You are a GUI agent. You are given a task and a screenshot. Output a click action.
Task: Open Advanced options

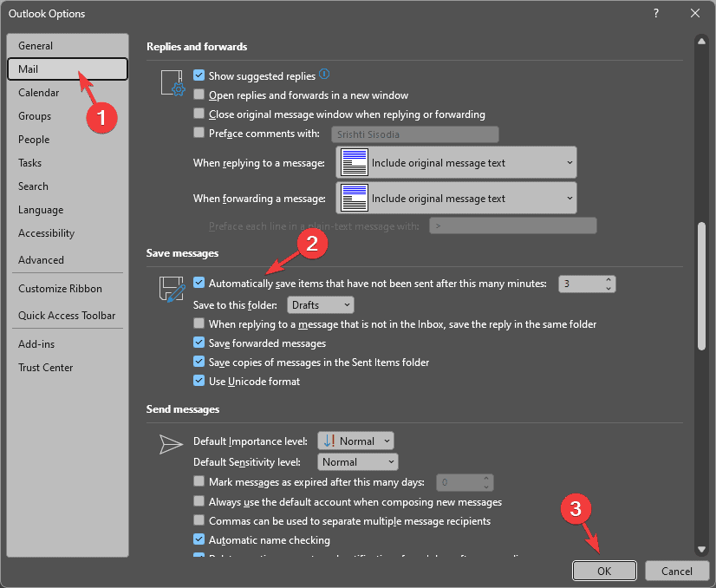(x=68, y=260)
